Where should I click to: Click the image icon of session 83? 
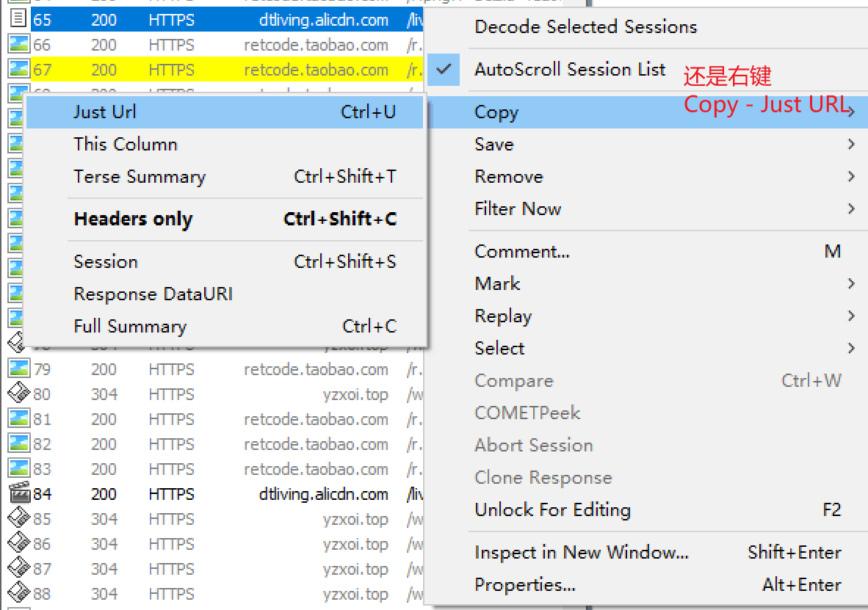pyautogui.click(x=18, y=469)
